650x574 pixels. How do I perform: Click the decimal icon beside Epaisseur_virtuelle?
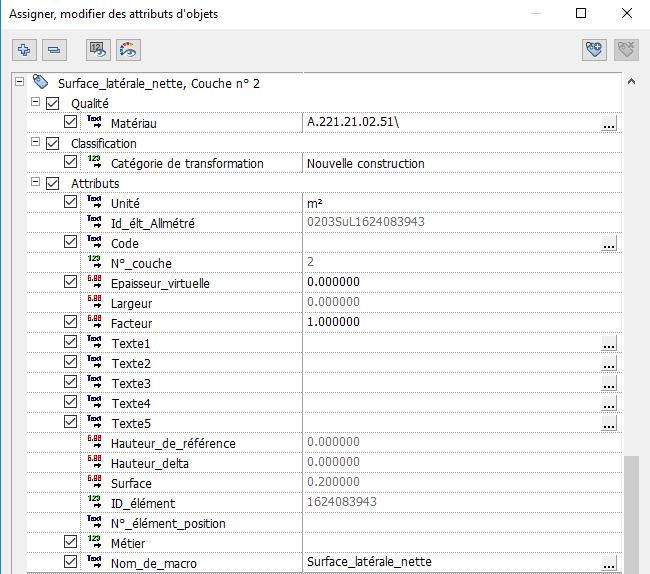(x=95, y=282)
